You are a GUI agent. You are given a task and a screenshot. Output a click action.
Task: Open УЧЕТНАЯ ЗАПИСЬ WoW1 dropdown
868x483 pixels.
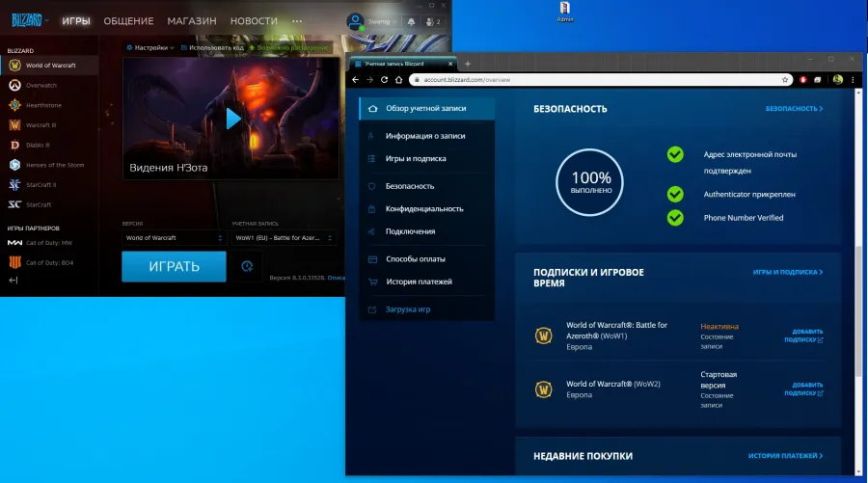pos(284,238)
